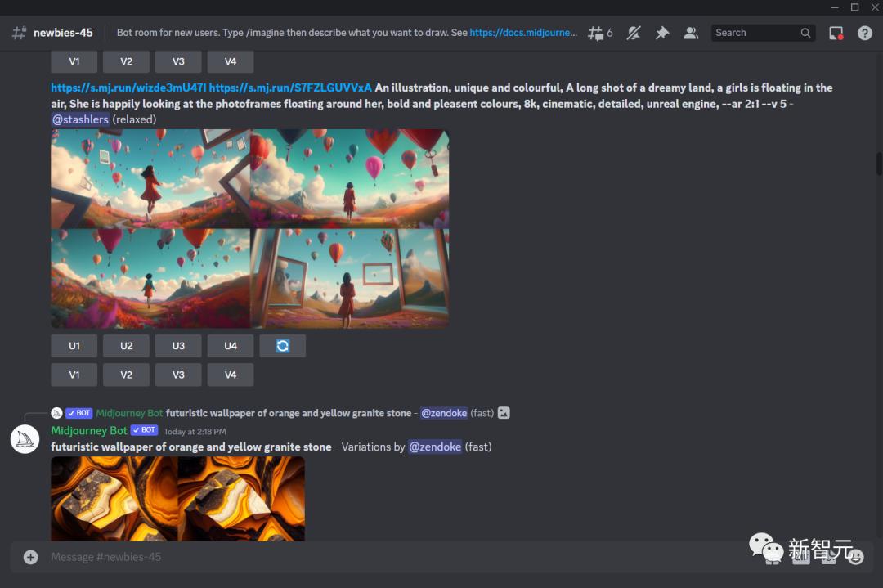Toggle the member list panel
The height and width of the screenshot is (588, 883).
[691, 33]
